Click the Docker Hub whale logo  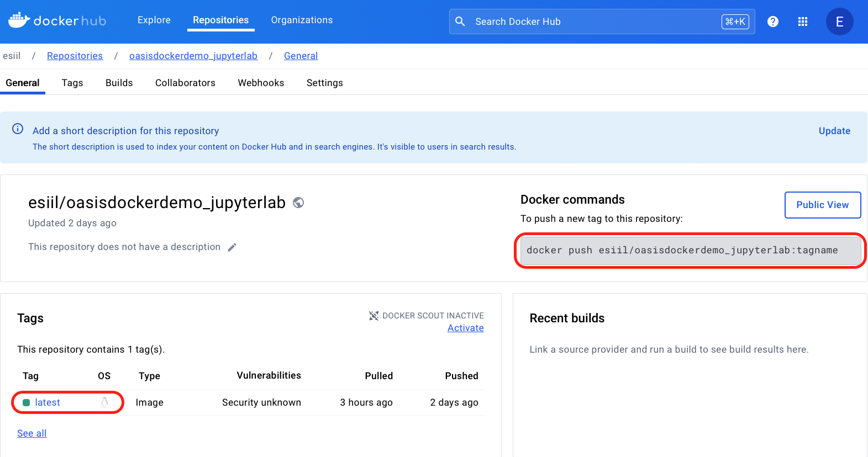(19, 20)
